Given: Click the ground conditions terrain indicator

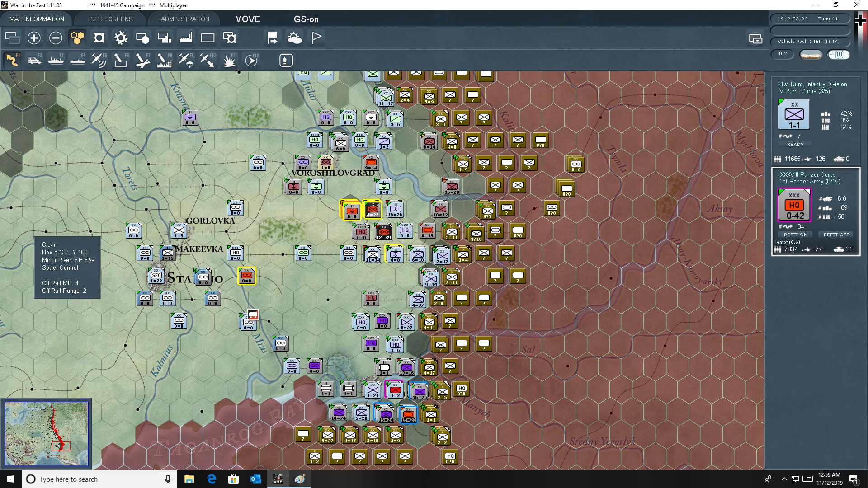Looking at the screenshot, I should (811, 55).
